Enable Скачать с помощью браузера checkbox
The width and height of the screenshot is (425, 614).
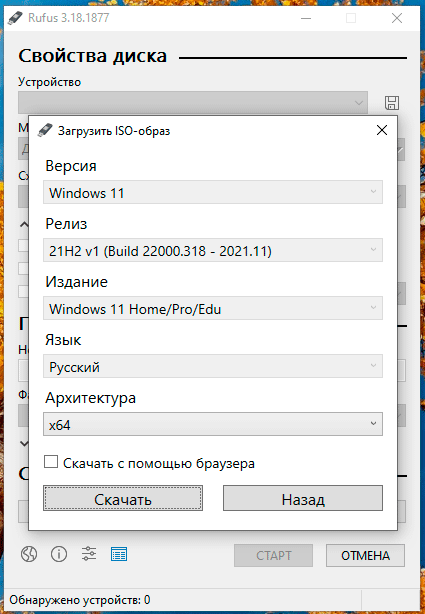click(51, 462)
